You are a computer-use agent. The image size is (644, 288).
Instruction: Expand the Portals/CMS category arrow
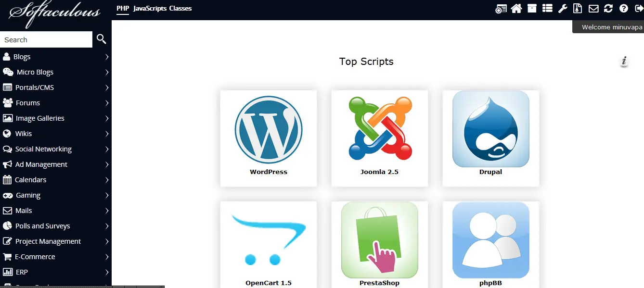pyautogui.click(x=107, y=88)
